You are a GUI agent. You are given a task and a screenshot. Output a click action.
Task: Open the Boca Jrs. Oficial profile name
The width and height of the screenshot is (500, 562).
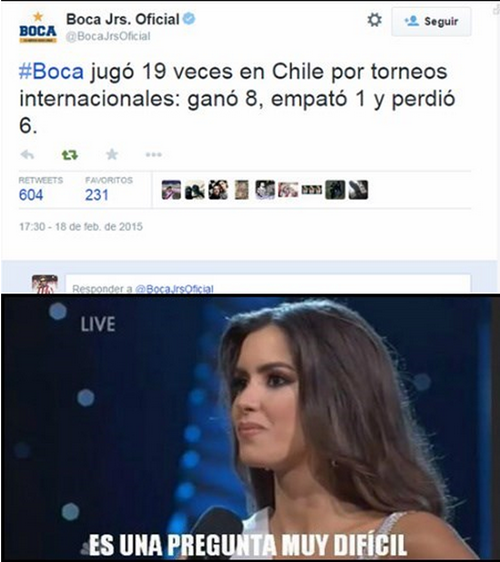click(123, 19)
